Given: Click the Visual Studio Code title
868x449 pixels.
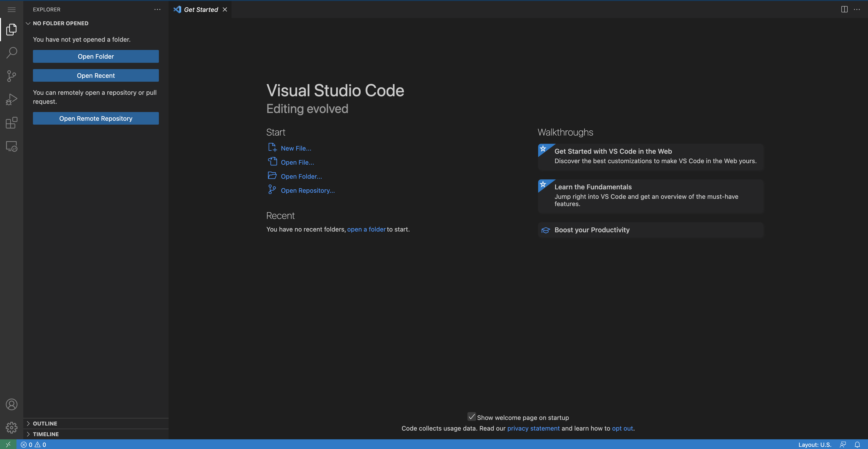Looking at the screenshot, I should [x=335, y=90].
